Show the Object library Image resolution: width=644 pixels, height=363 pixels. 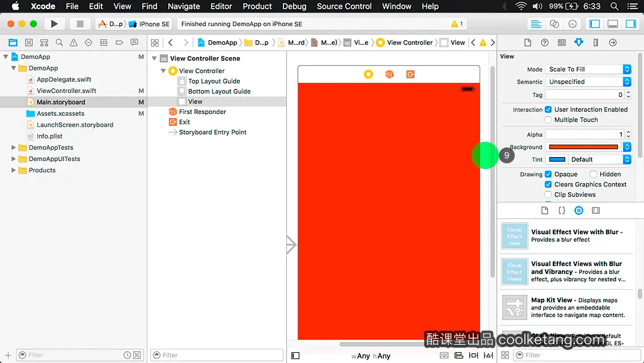click(x=578, y=210)
